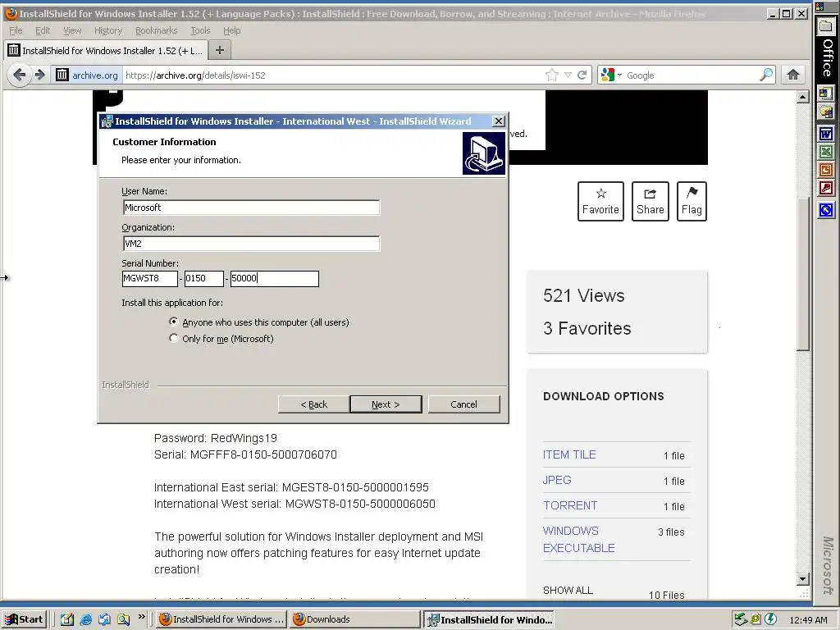Open Microsoft Word from the Office shortcut bar
Screen dimensions: 840x630
point(826,134)
